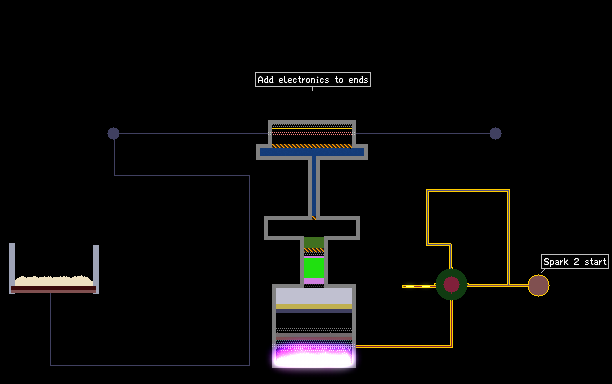Click the right dark blue wire endpoint dot
612x384 pixels.
495,133
